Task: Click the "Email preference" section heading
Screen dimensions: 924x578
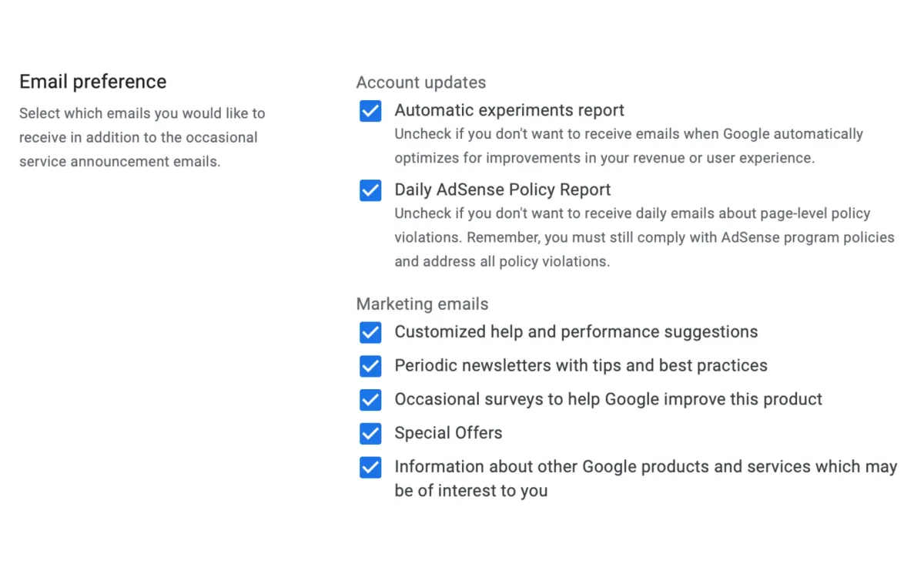Action: coord(92,82)
